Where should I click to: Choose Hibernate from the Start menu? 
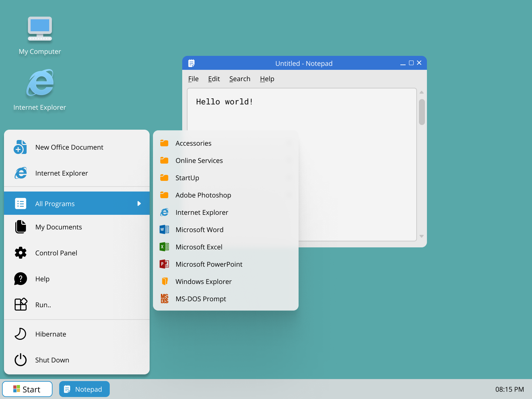[51, 334]
